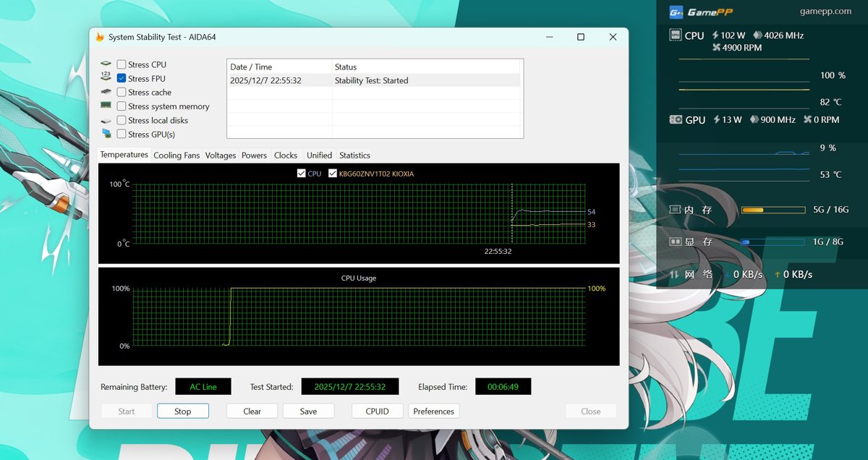Click the GPU icon in GamePP overlay
The height and width of the screenshot is (460, 868).
(x=676, y=120)
